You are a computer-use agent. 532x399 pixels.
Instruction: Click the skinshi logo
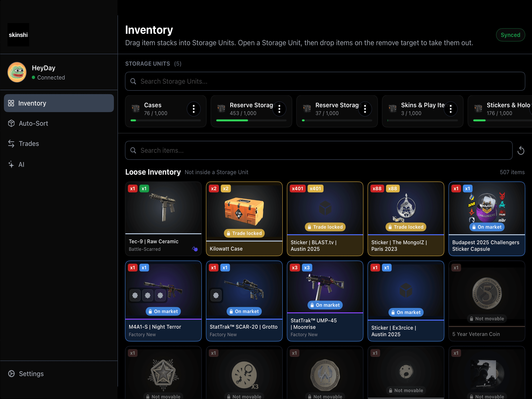click(18, 35)
